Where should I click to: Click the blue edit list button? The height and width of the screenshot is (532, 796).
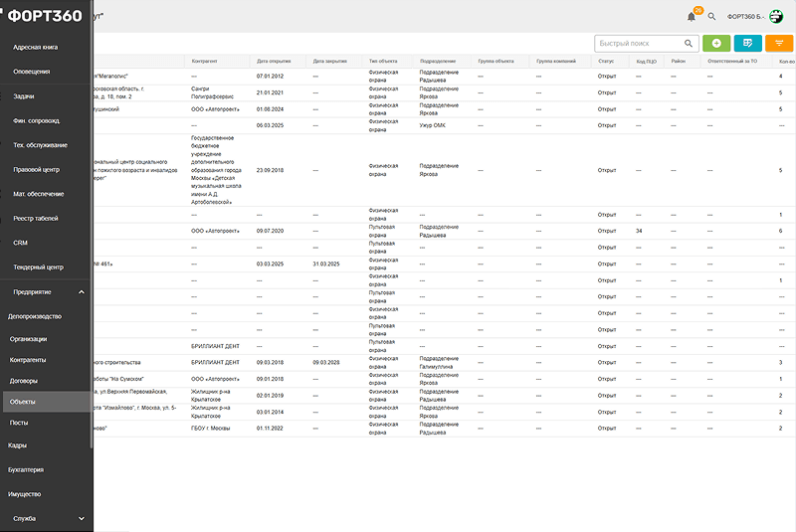point(747,43)
